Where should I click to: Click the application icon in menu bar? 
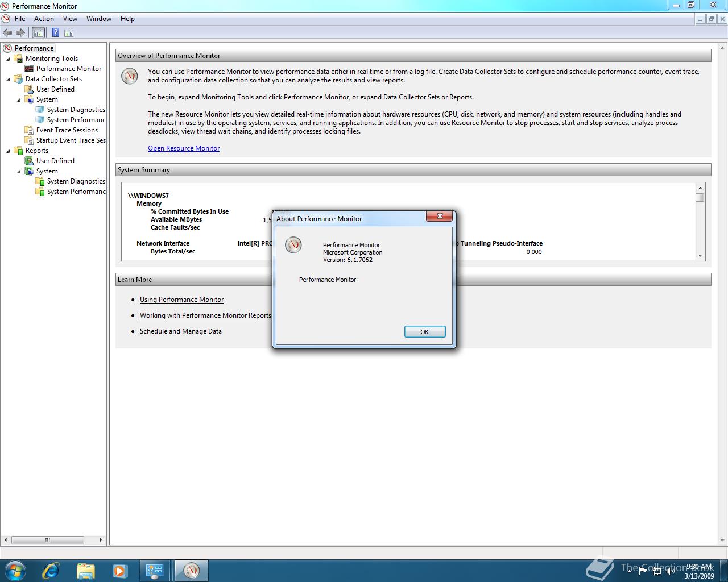tap(6, 19)
